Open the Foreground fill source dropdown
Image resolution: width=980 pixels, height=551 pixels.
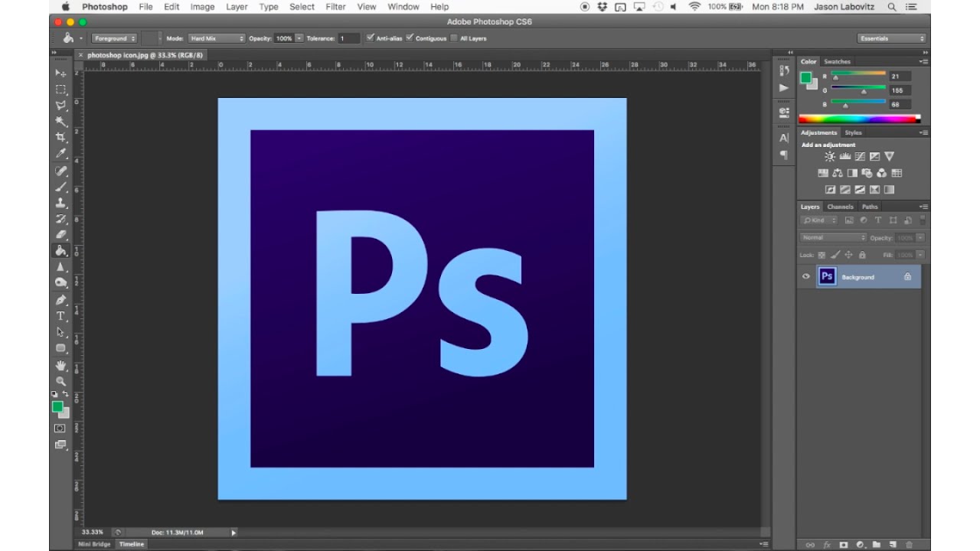pyautogui.click(x=114, y=38)
